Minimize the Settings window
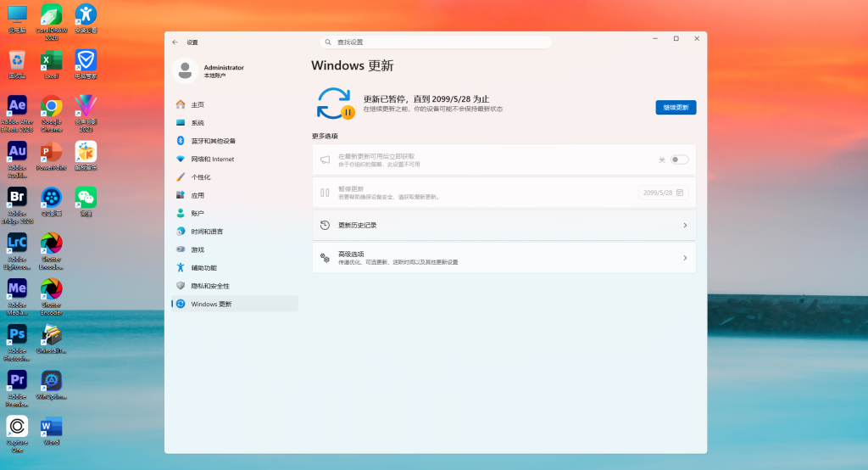 tap(655, 39)
